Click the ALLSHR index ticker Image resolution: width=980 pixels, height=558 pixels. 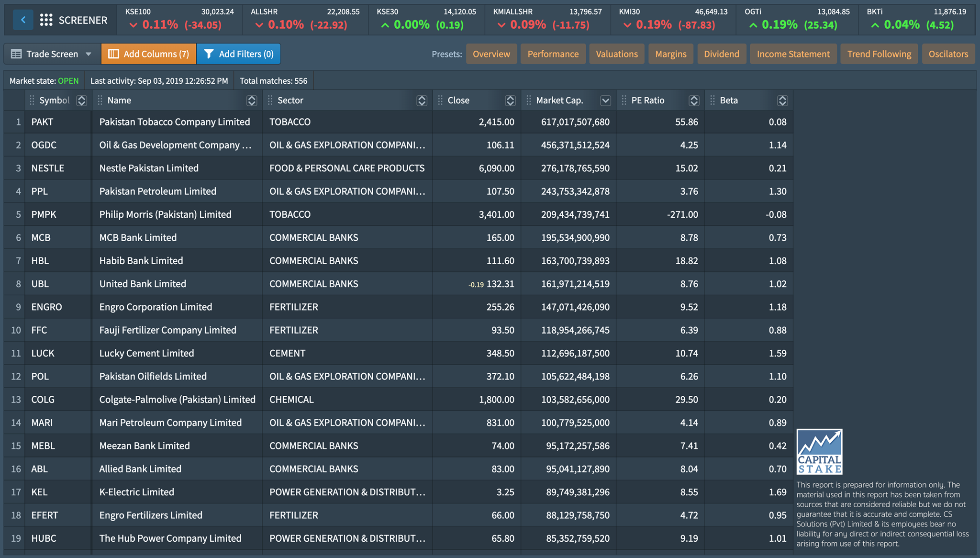[x=305, y=19]
